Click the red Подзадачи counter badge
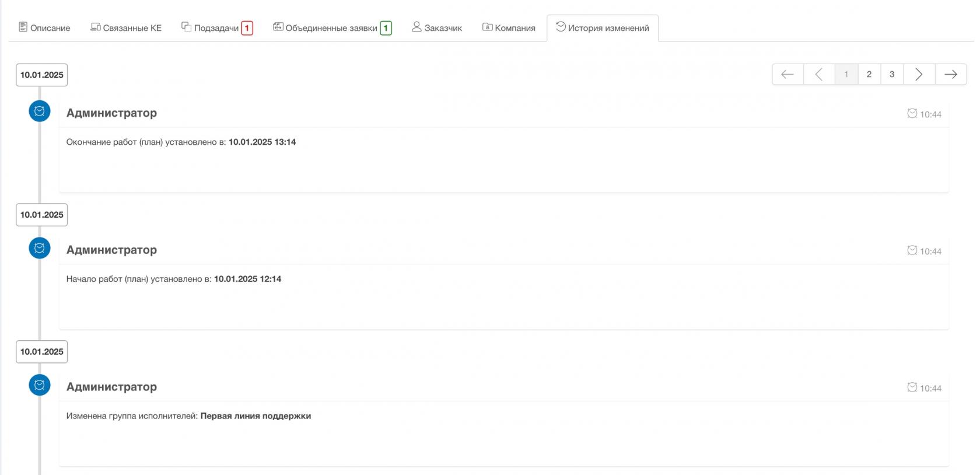The image size is (980, 475). (x=247, y=28)
